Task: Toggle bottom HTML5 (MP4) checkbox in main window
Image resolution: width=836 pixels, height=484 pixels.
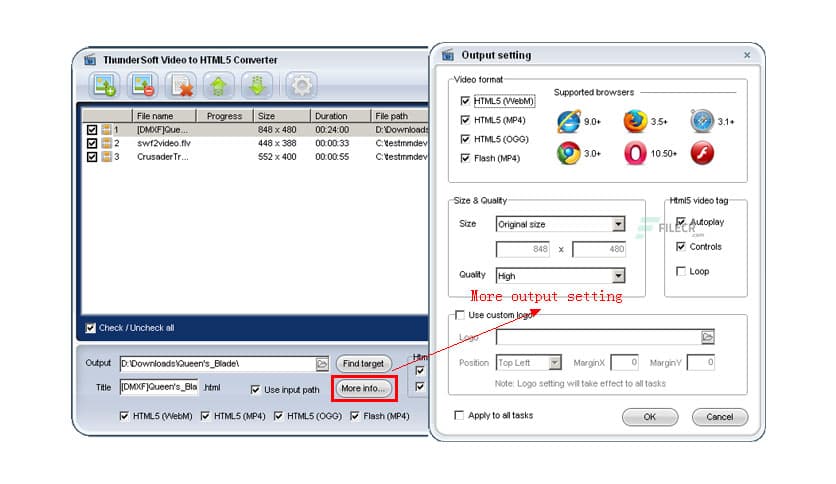Action: point(205,416)
